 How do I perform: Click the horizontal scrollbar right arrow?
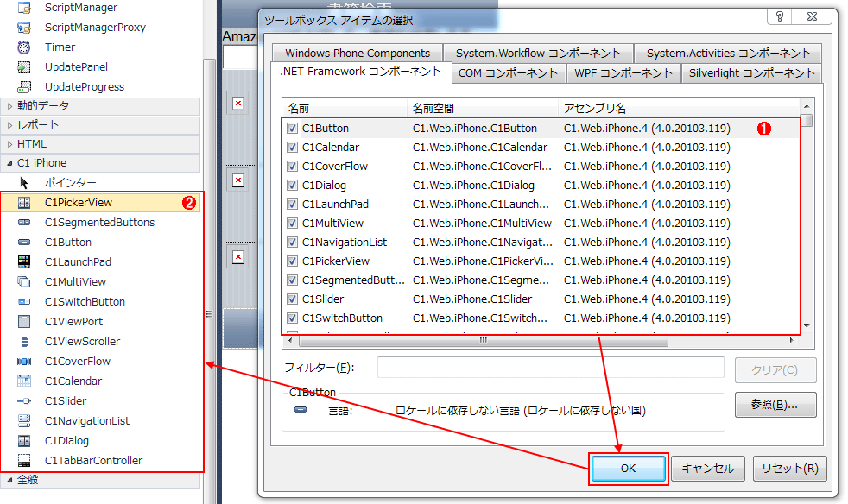(792, 341)
